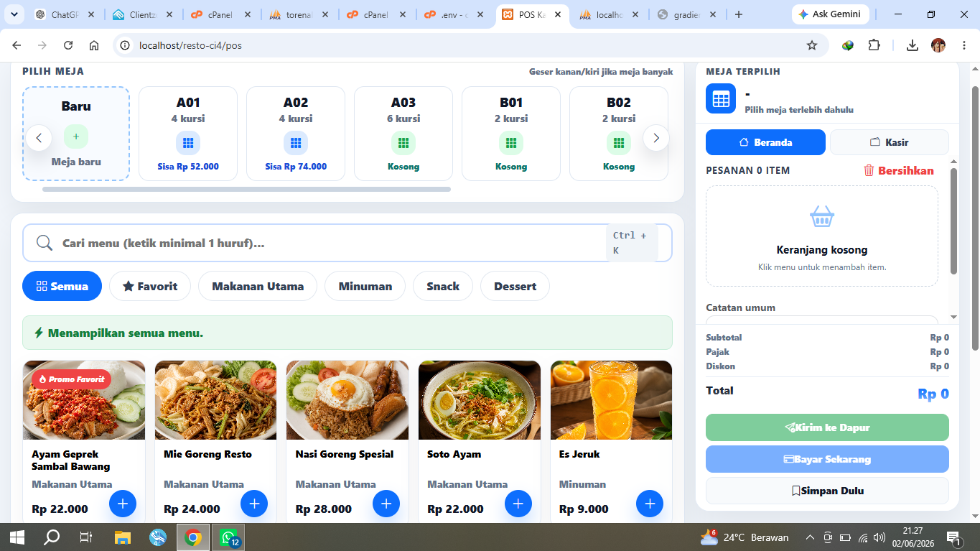Open Windows Start menu
This screenshot has width=980, height=551.
[x=17, y=537]
